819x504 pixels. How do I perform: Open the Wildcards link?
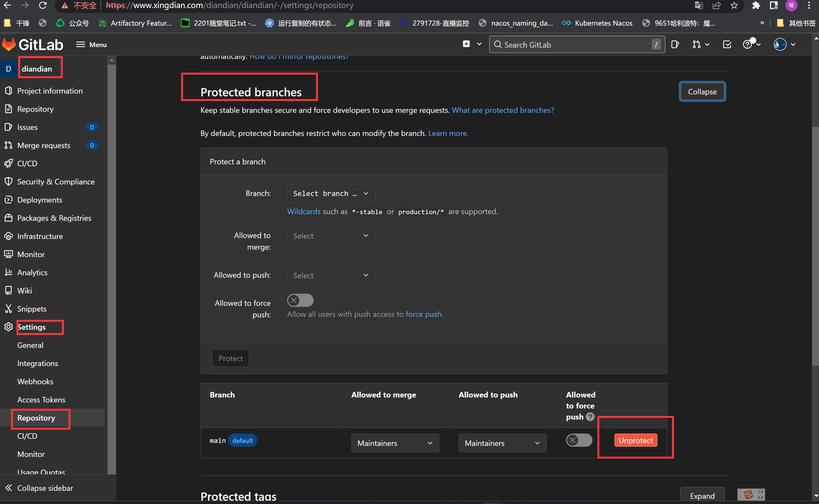point(304,211)
